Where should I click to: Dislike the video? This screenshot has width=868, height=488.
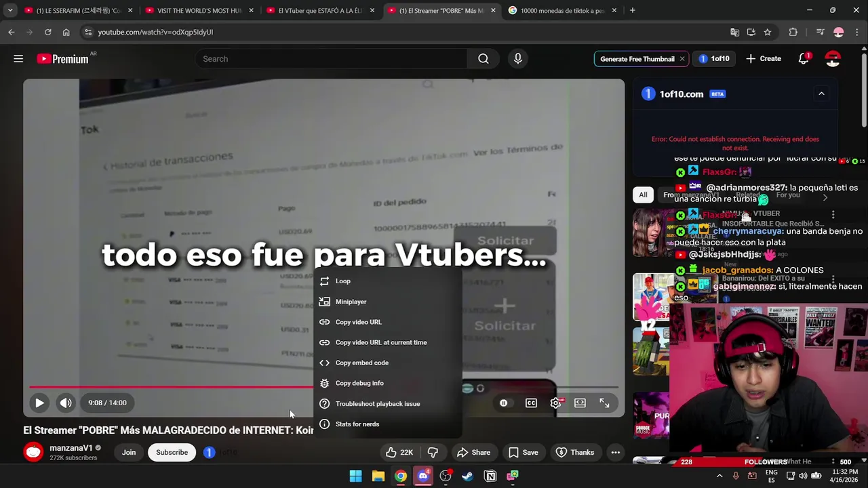[433, 452]
